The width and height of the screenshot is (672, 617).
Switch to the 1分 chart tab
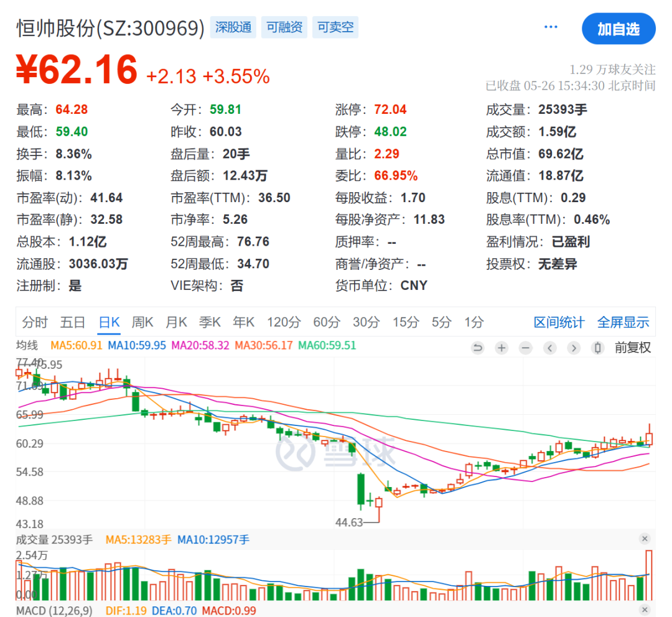pos(474,322)
